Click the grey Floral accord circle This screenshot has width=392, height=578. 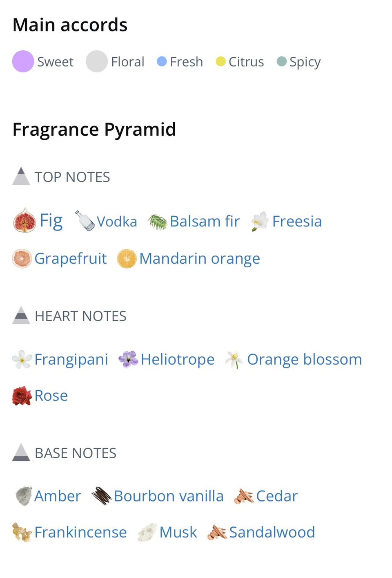[x=97, y=61]
